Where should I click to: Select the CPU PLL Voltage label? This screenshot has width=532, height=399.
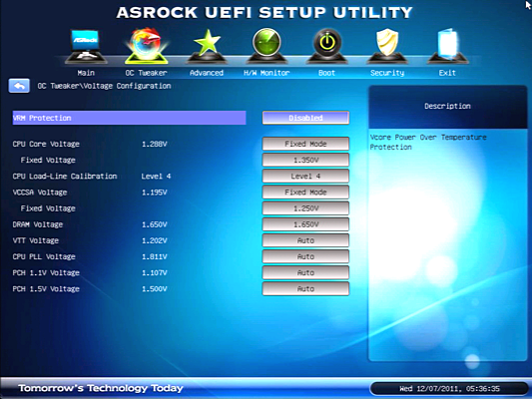tap(44, 256)
